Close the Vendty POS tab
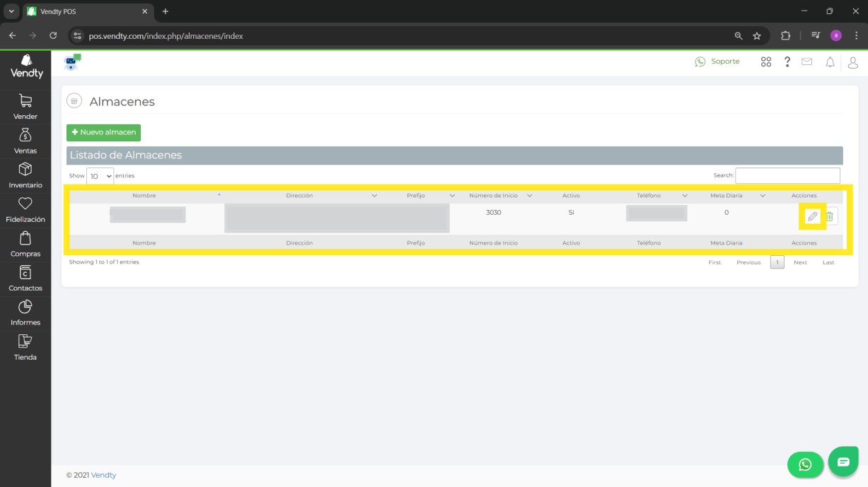This screenshot has height=487, width=868. click(x=144, y=11)
